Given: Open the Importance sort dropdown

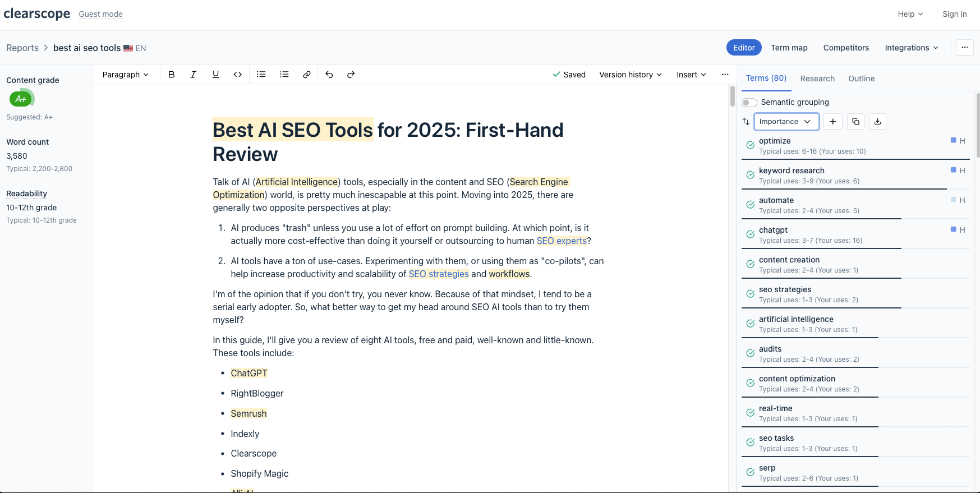Looking at the screenshot, I should coord(786,122).
